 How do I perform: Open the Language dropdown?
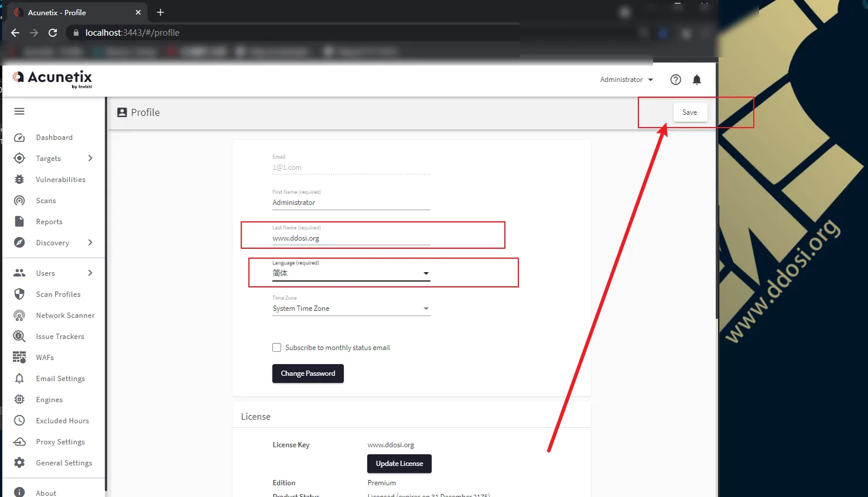point(351,273)
